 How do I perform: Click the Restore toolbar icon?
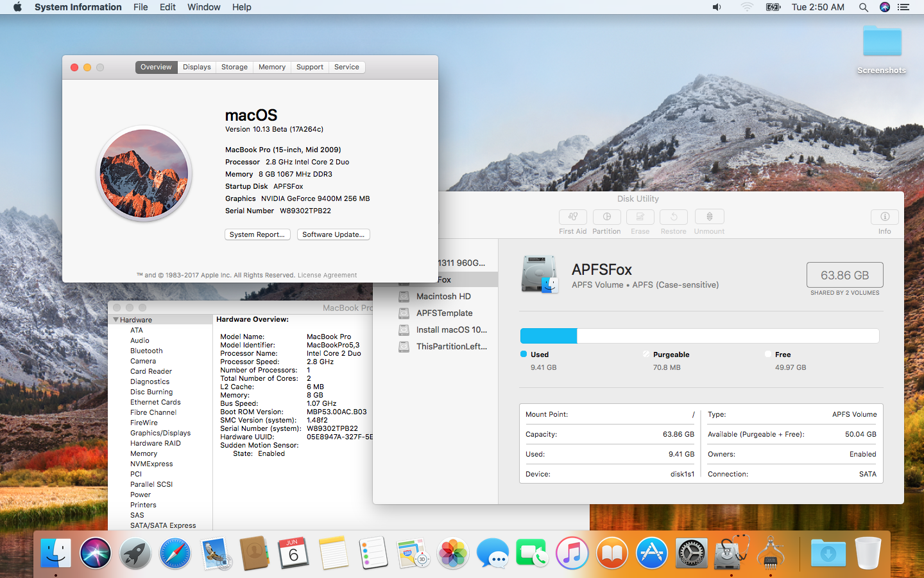point(674,217)
